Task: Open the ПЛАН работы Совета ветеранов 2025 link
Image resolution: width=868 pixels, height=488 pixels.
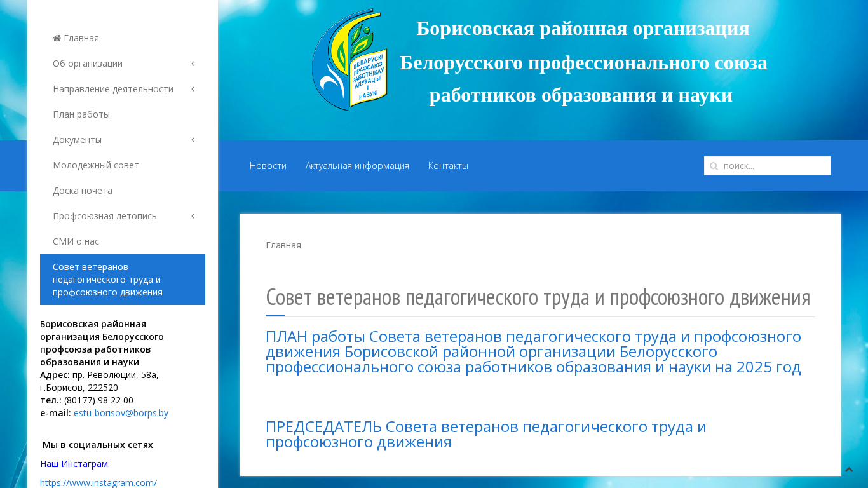Action: pos(533,352)
